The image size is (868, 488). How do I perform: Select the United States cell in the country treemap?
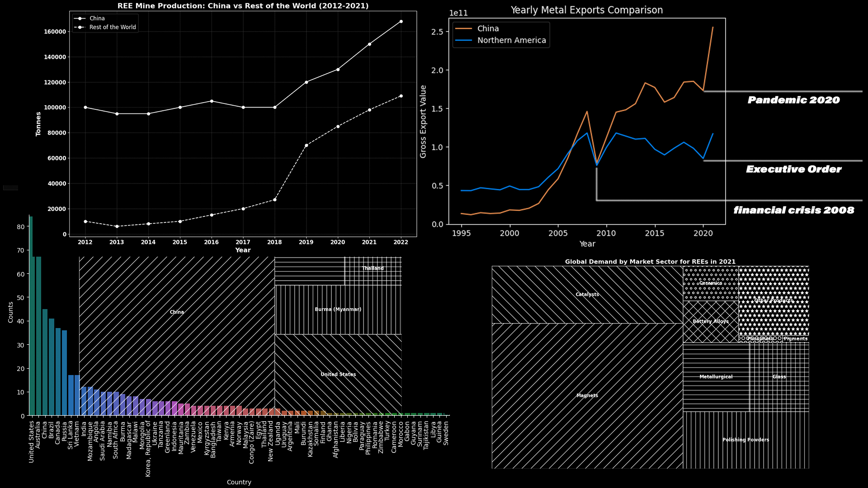coord(338,375)
